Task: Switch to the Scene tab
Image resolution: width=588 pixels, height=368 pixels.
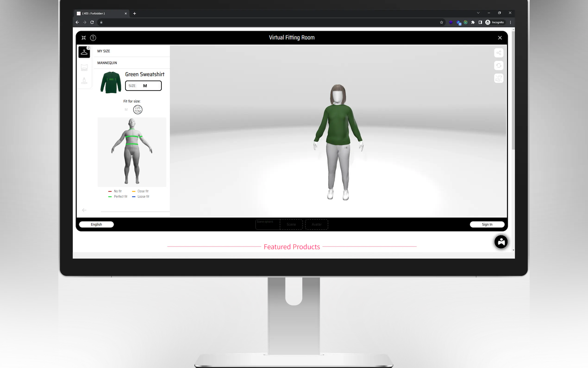Action: [291, 224]
